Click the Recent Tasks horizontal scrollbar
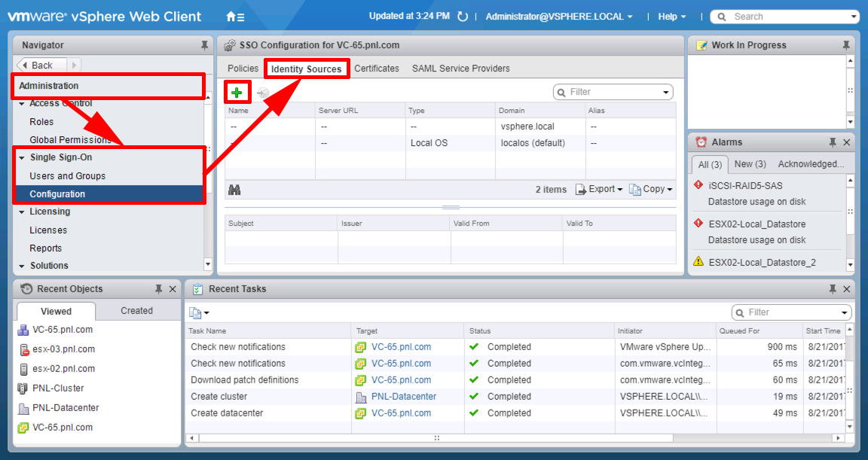Image resolution: width=868 pixels, height=460 pixels. (437, 438)
